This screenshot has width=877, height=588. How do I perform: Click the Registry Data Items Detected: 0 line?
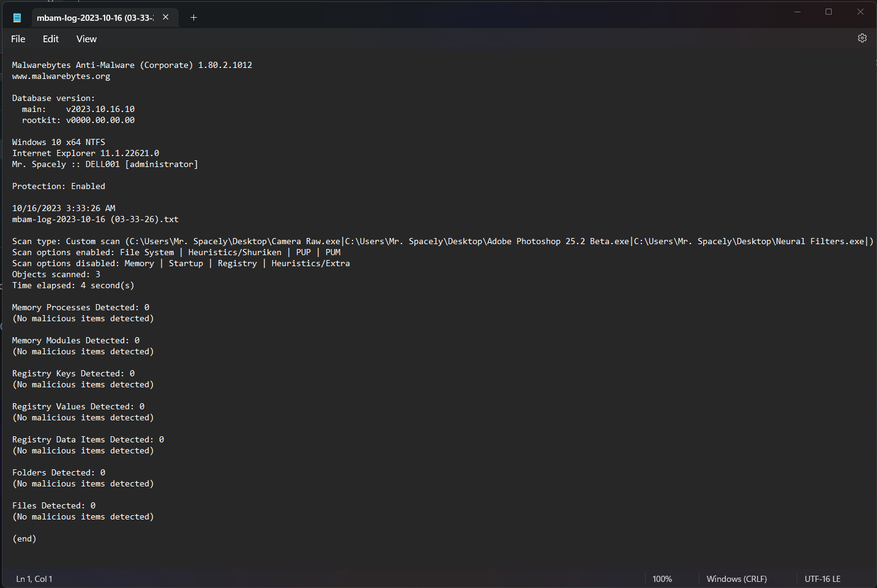(88, 439)
